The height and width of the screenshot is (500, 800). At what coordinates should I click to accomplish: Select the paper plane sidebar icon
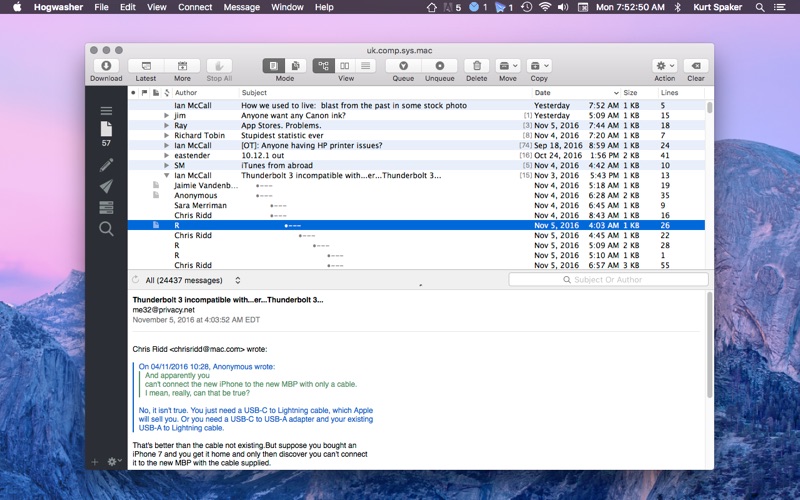point(106,186)
